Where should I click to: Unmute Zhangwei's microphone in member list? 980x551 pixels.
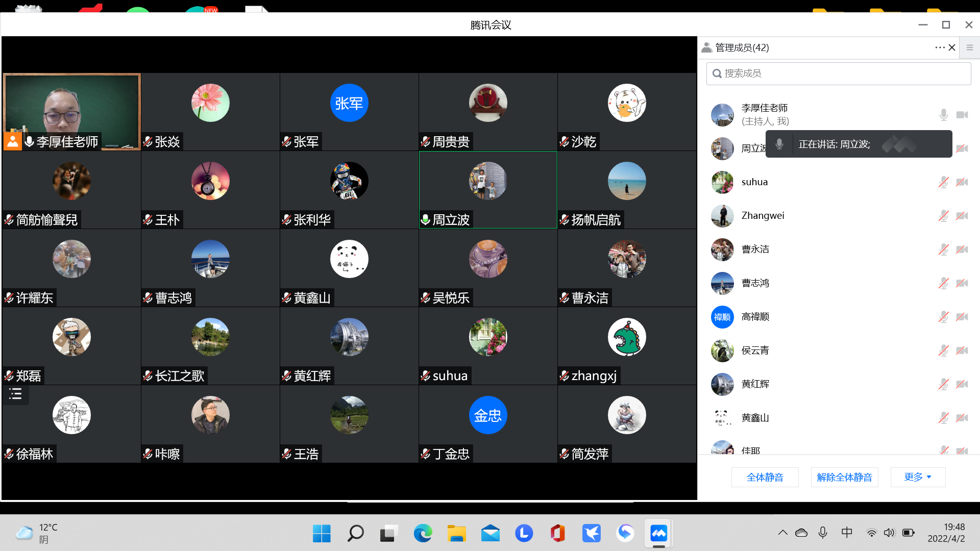coord(943,216)
